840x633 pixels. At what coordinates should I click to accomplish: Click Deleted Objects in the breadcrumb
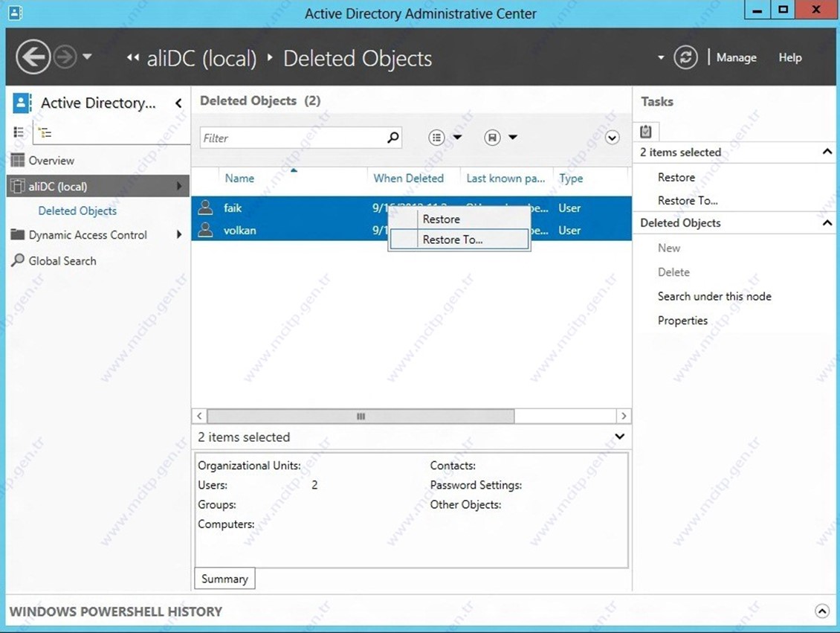[358, 59]
